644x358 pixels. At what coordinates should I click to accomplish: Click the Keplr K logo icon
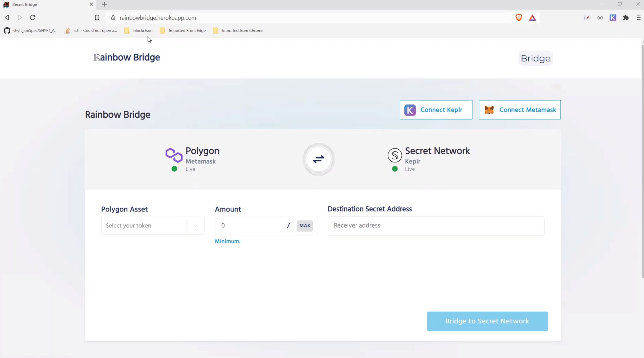pyautogui.click(x=410, y=110)
